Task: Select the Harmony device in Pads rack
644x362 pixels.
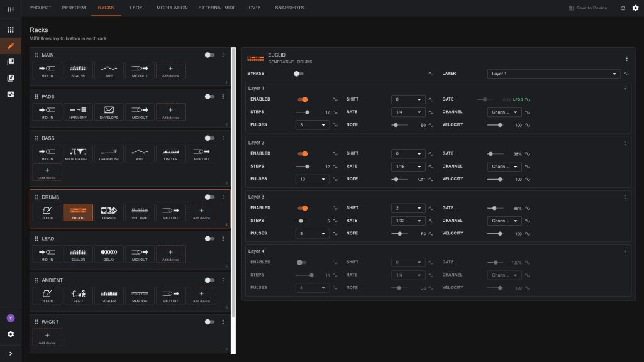Action: point(78,112)
